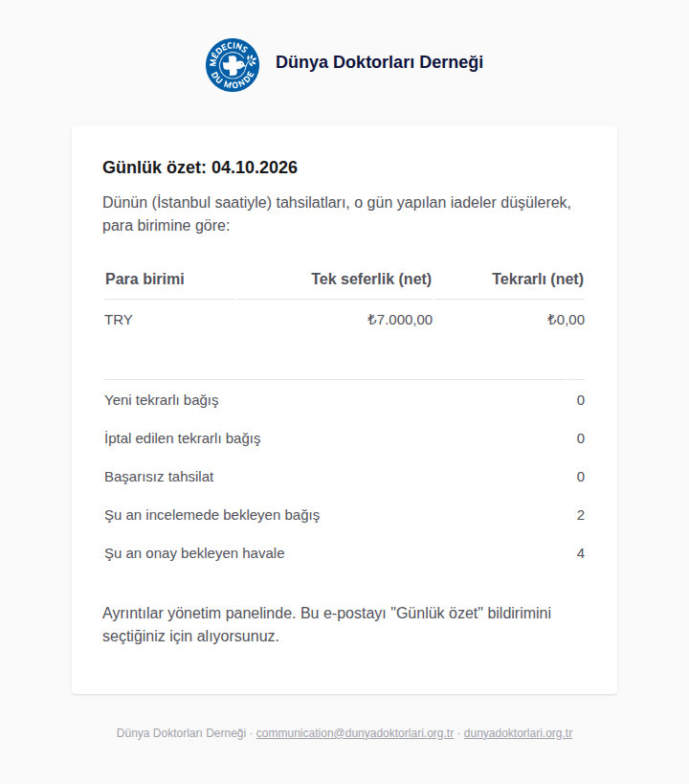Select the ₺0,00 recurring amount cell
Image resolution: width=689 pixels, height=784 pixels.
tap(566, 320)
